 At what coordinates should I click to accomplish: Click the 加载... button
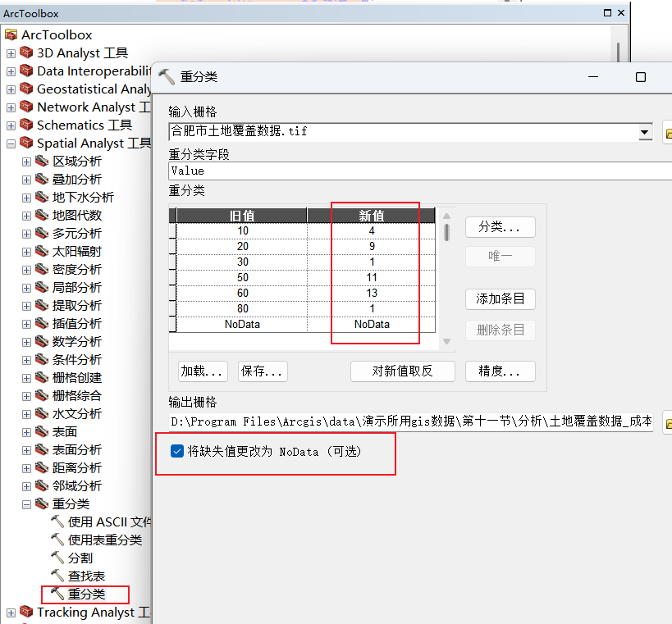coord(203,371)
